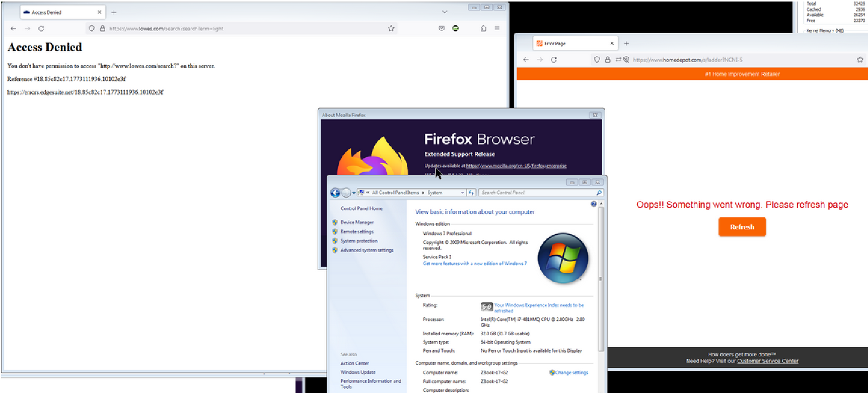
Task: Open the Extensions puzzle icon in Lowes window
Action: (x=483, y=29)
